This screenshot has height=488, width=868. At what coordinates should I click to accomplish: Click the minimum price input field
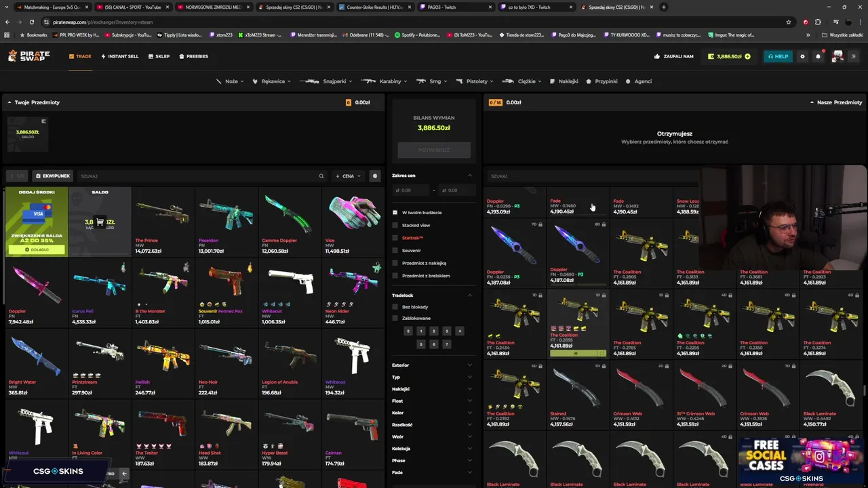(x=412, y=190)
